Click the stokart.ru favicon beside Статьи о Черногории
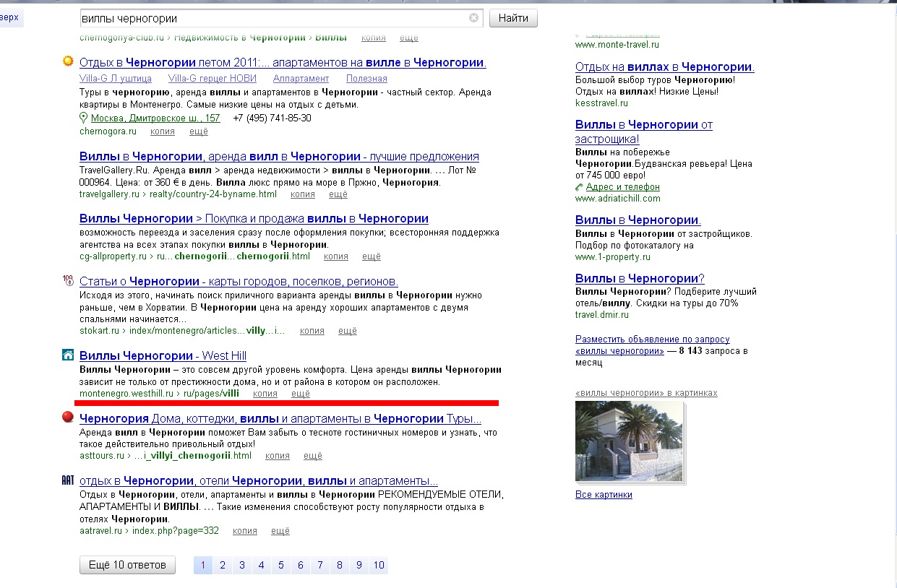 [x=68, y=280]
